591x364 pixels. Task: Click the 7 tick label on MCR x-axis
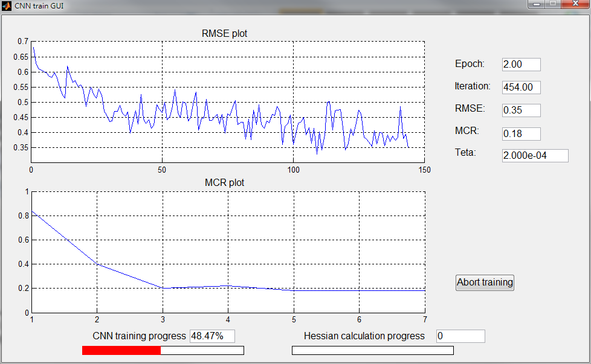click(x=425, y=319)
